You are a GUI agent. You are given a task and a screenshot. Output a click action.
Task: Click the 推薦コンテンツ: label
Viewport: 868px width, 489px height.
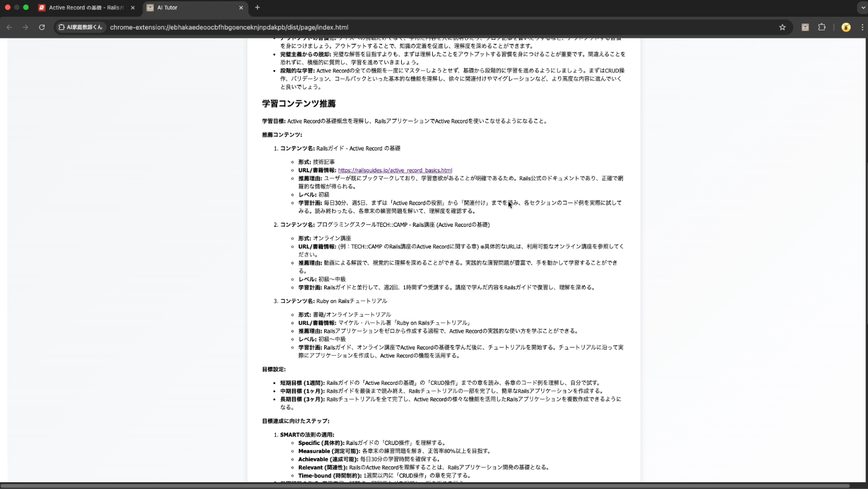click(x=282, y=135)
